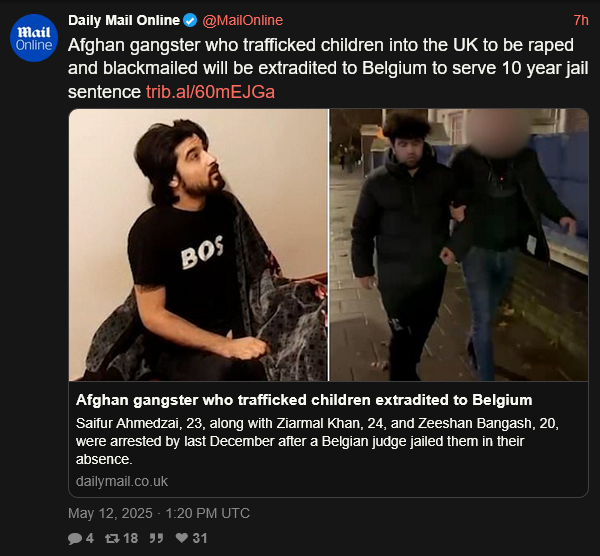Click the repost count number 18
The width and height of the screenshot is (600, 556).
(130, 538)
